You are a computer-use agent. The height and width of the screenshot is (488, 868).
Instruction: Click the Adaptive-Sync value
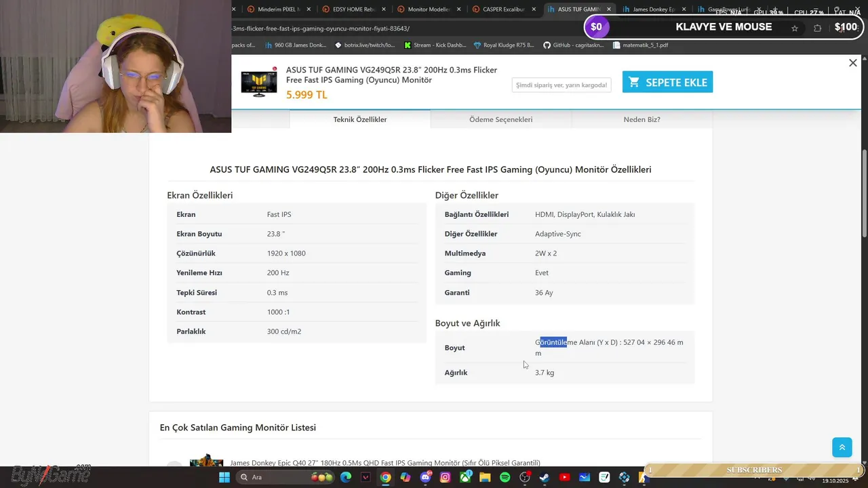click(558, 234)
